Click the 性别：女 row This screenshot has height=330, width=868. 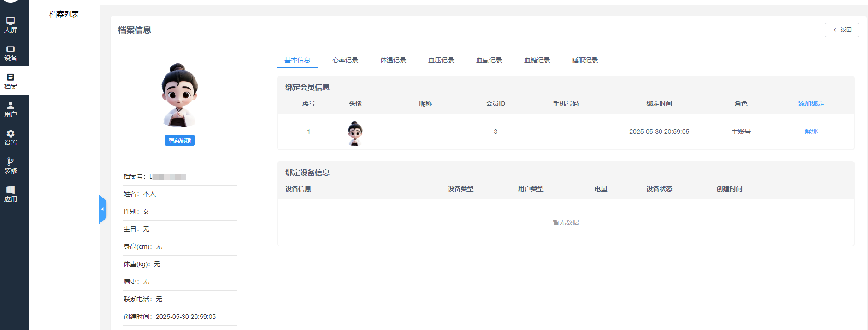click(x=180, y=211)
